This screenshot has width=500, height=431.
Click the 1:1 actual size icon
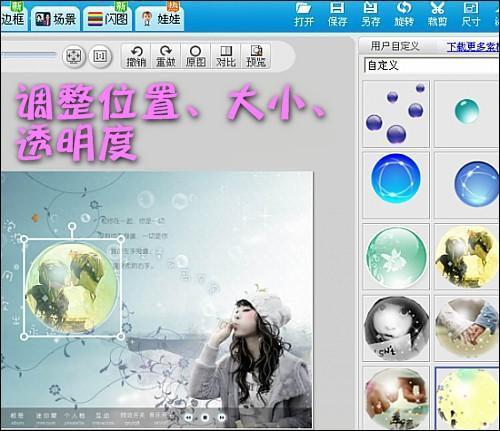tap(100, 56)
